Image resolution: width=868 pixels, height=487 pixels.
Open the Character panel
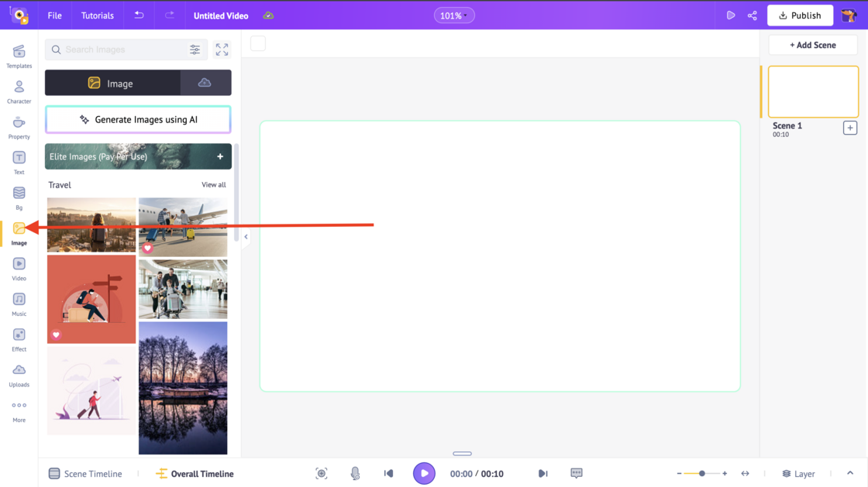19,91
